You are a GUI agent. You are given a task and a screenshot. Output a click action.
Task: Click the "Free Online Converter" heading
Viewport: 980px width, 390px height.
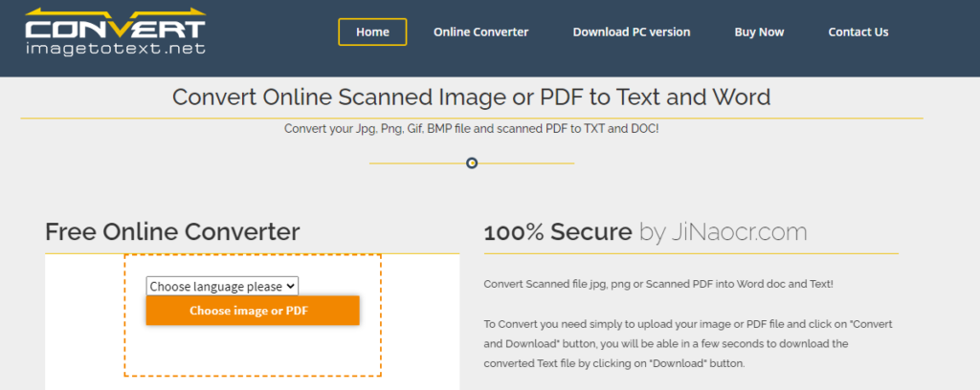point(172,231)
